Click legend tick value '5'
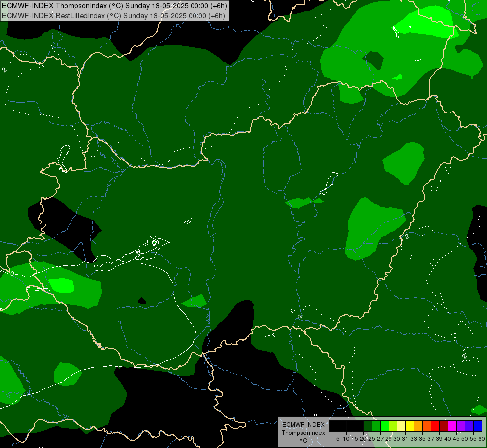487x448 pixels. pyautogui.click(x=338, y=439)
